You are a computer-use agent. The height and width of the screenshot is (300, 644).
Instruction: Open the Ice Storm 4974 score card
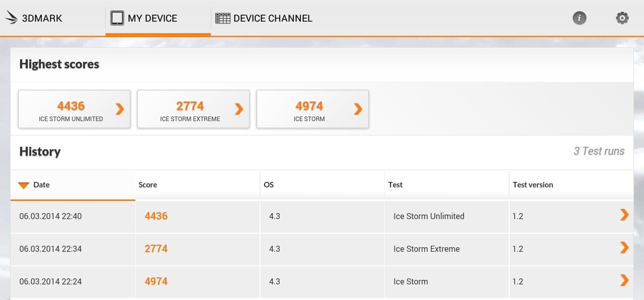312,109
